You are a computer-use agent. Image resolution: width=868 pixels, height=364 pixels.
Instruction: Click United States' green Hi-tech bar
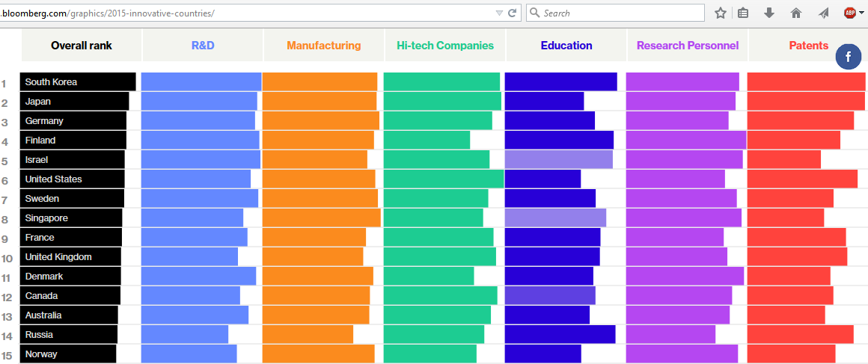point(444,179)
